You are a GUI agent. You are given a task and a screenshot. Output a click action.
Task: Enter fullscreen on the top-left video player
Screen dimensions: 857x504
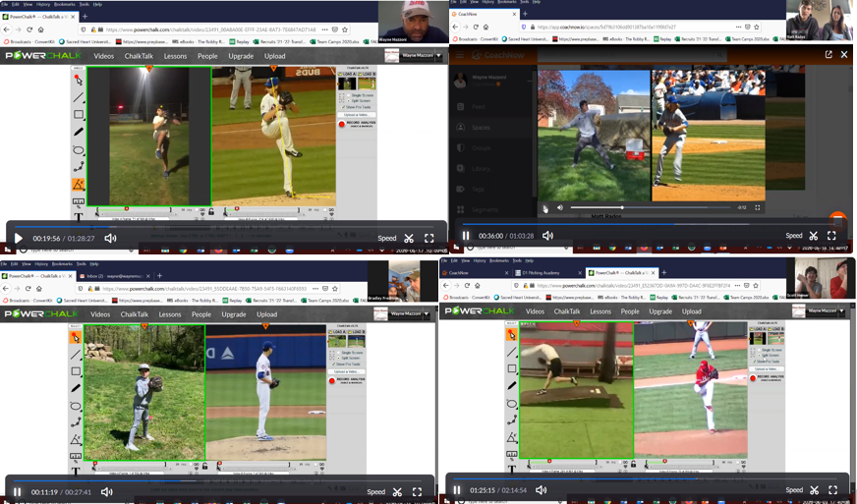coord(428,238)
